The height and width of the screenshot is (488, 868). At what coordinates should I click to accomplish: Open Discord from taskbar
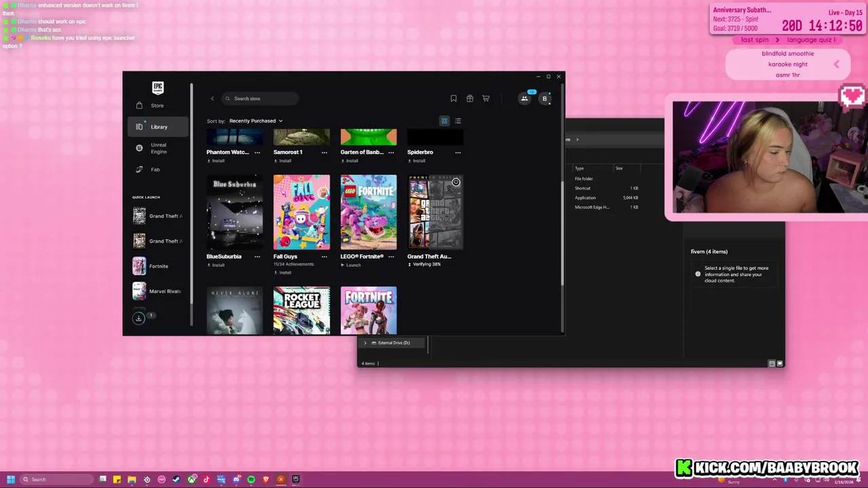tap(236, 479)
